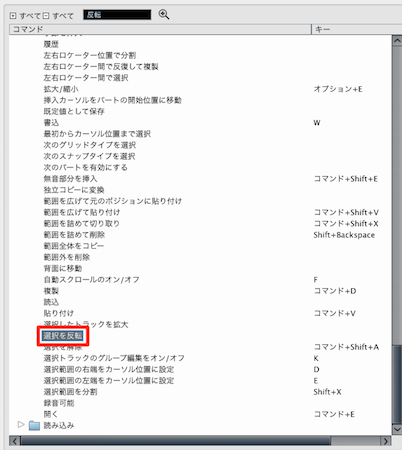Select the 開く command row
The height and width of the screenshot is (450, 402).
click(51, 414)
